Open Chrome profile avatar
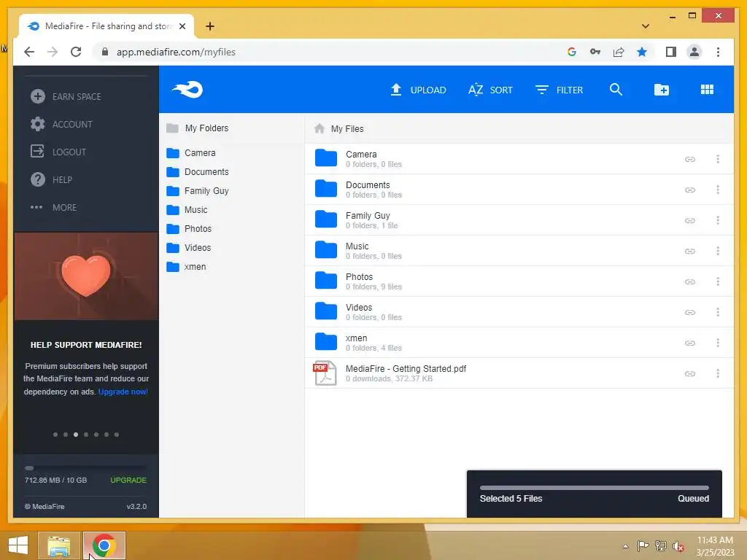 (694, 52)
